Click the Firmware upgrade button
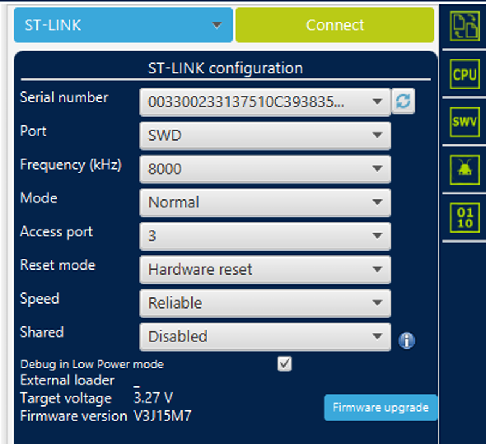490x448 pixels. tap(380, 407)
